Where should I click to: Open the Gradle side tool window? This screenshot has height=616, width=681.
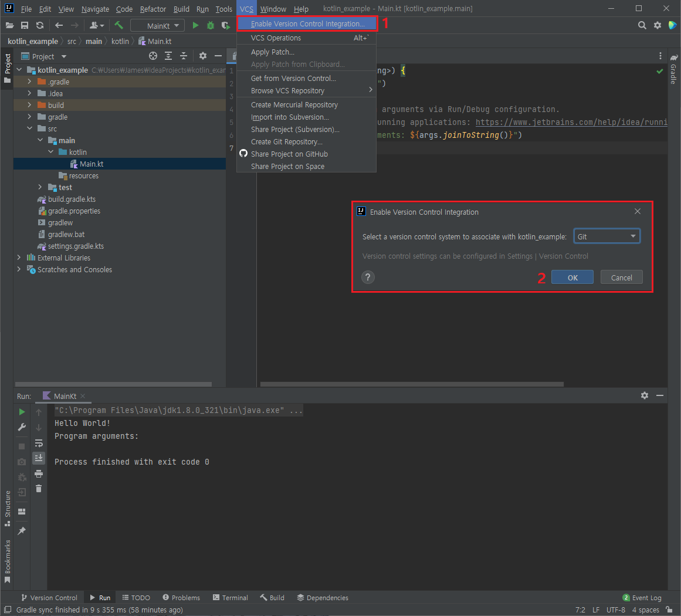[x=673, y=69]
